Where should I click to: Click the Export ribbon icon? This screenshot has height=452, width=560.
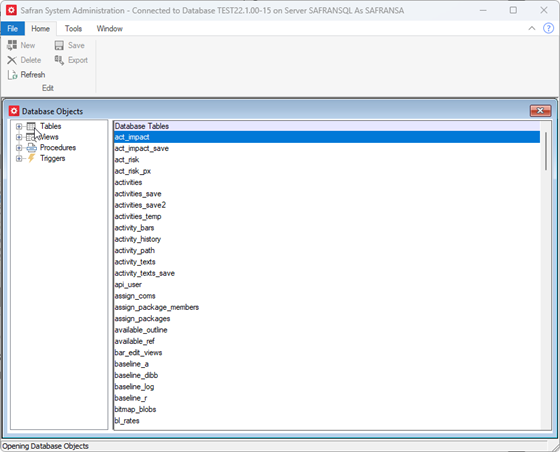click(x=59, y=60)
